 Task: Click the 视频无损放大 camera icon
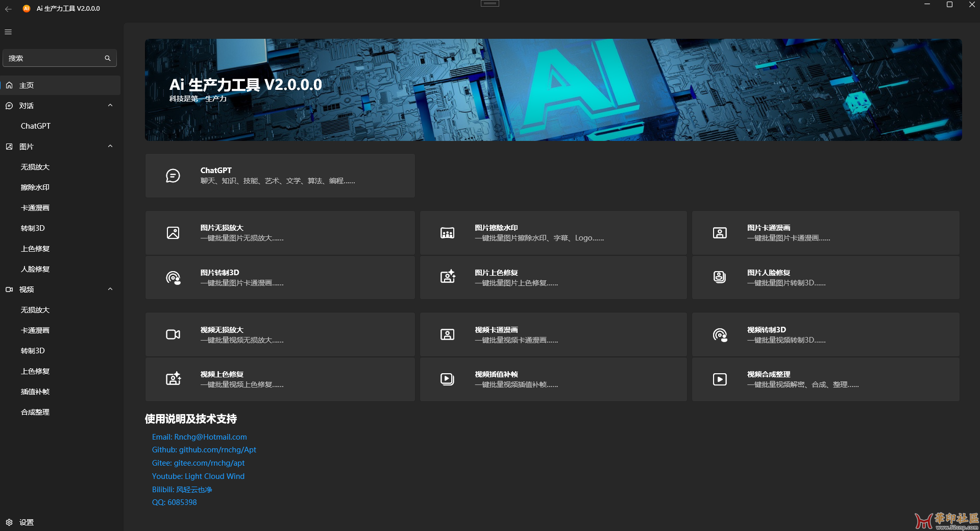[173, 334]
